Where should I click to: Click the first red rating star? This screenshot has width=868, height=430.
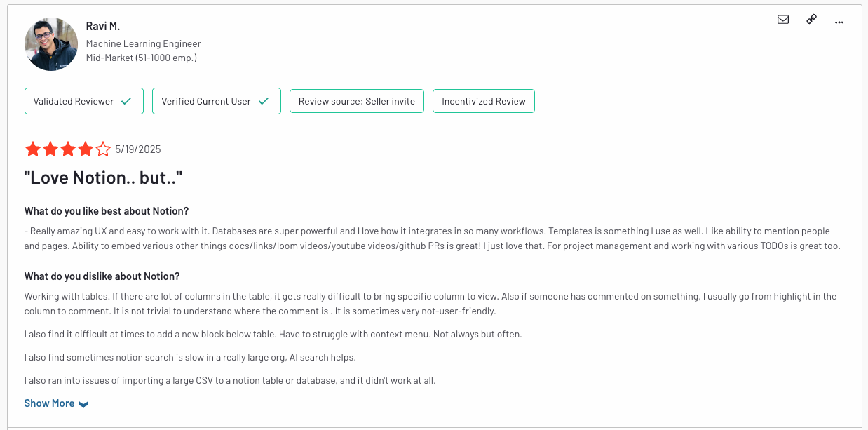coord(32,149)
